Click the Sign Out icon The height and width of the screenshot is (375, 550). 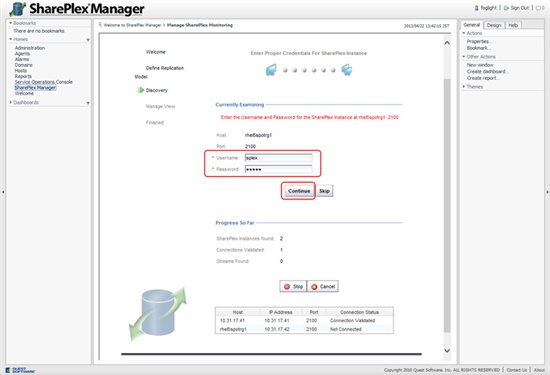tap(506, 8)
